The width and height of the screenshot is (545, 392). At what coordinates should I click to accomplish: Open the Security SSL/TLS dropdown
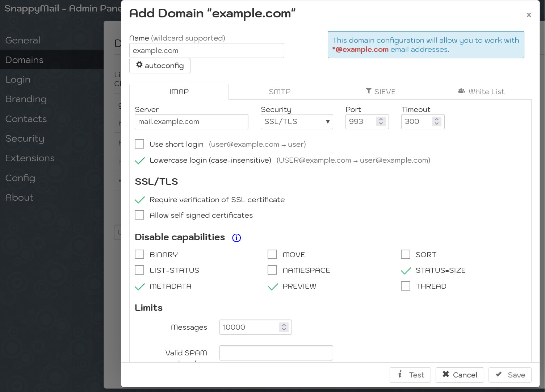(297, 122)
